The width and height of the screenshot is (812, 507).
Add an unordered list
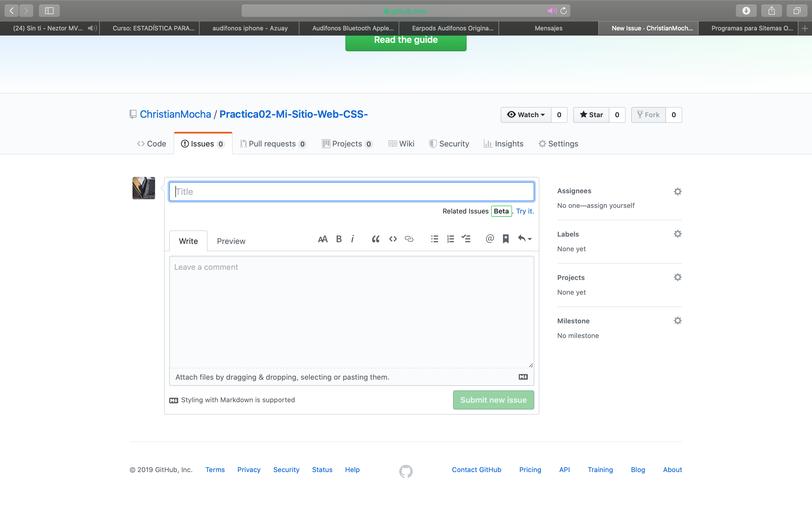coord(434,239)
